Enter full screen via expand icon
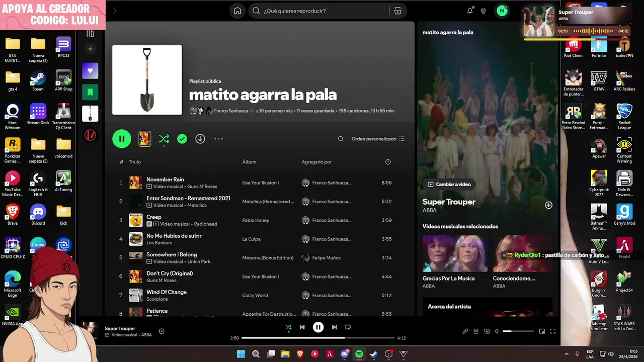 pyautogui.click(x=552, y=331)
